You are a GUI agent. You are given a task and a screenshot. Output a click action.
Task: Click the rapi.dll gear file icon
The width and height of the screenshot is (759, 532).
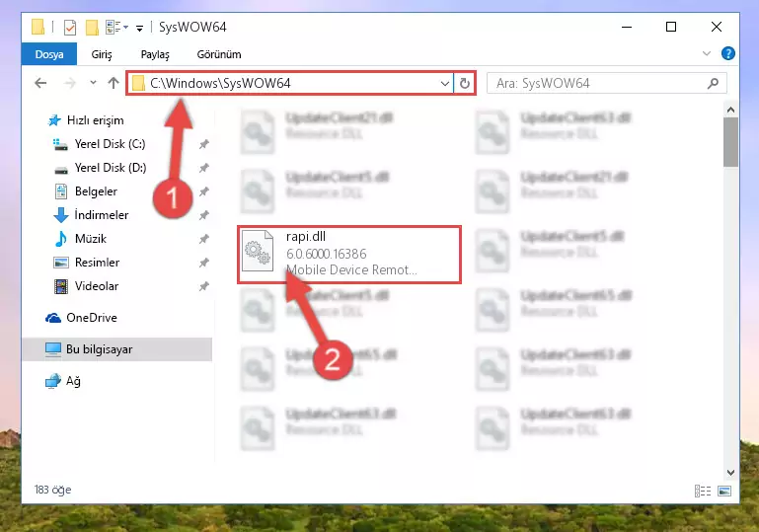click(258, 251)
